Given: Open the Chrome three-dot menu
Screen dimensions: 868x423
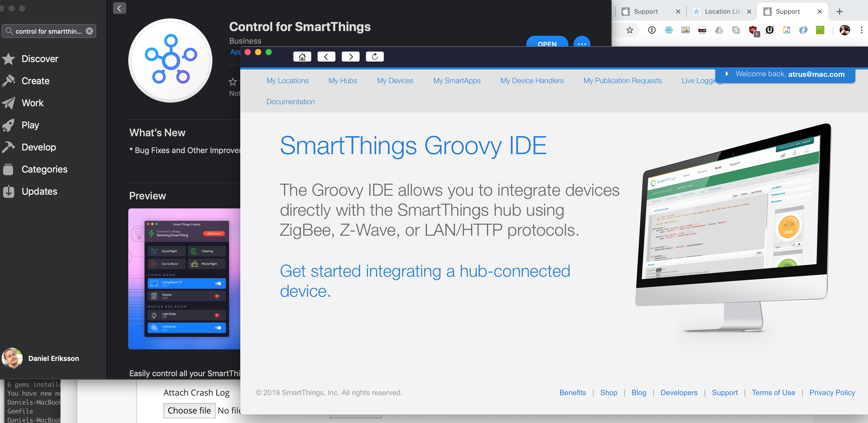Looking at the screenshot, I should click(x=862, y=30).
